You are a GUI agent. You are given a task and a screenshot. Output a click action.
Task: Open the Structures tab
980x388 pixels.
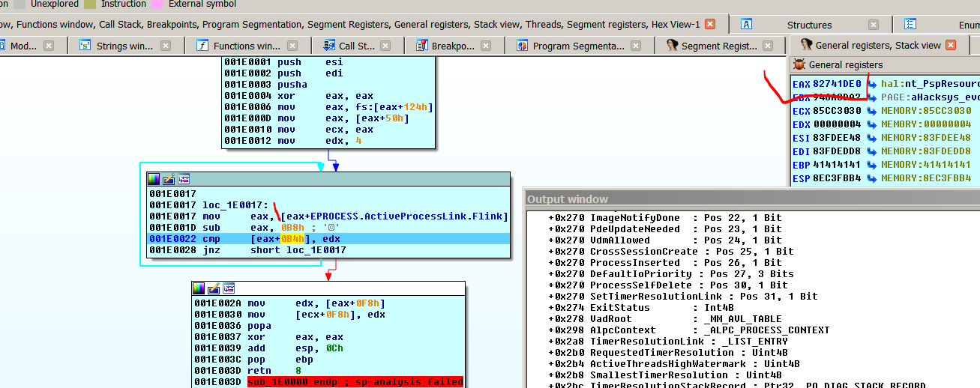(808, 25)
